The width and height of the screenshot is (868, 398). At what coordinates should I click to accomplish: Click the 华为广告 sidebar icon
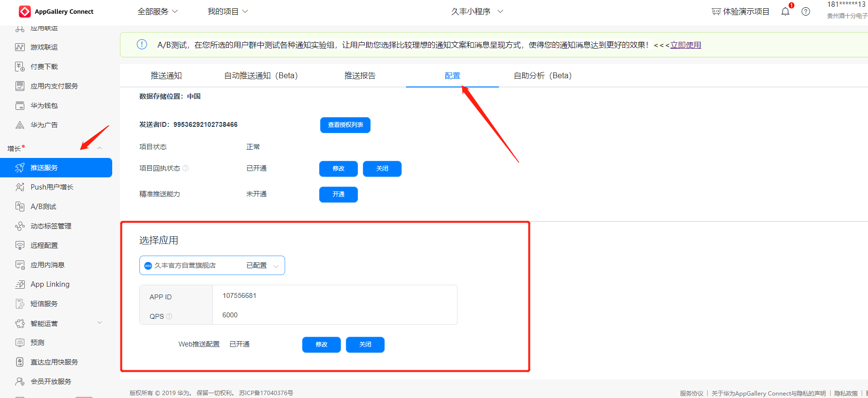(20, 125)
